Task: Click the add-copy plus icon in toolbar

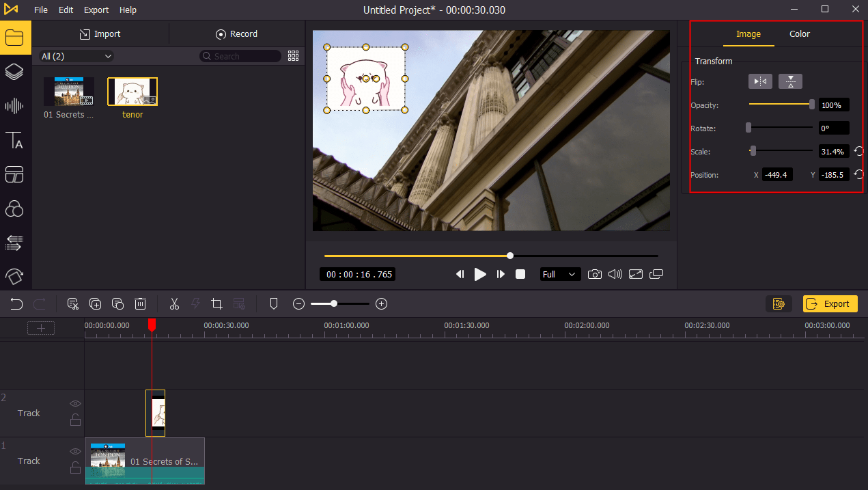Action: (96, 304)
